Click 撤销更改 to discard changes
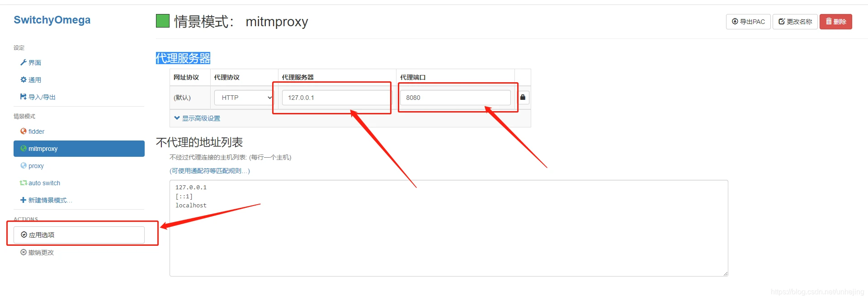Viewport: 868px width, 300px height. point(37,253)
